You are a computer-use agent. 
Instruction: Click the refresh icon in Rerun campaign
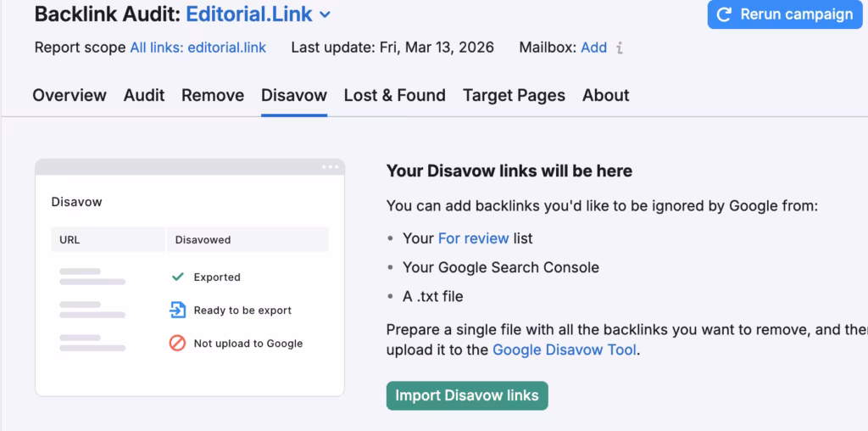coord(724,14)
